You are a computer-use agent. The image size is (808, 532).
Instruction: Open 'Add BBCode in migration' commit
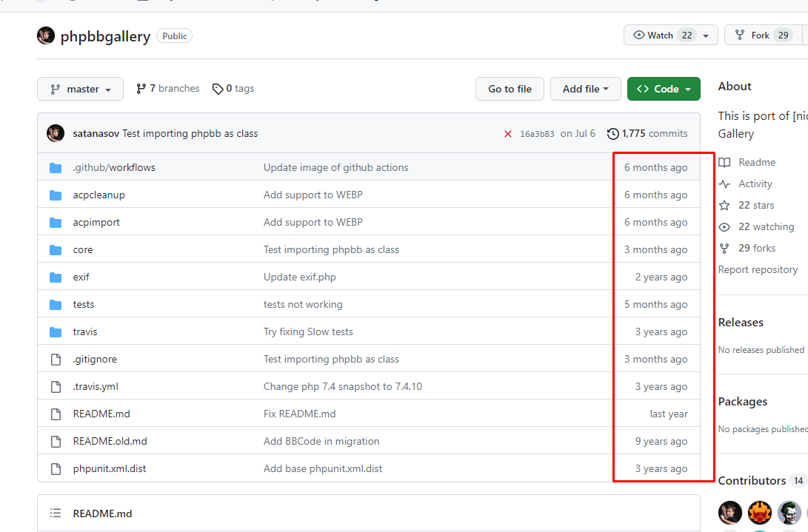click(321, 441)
